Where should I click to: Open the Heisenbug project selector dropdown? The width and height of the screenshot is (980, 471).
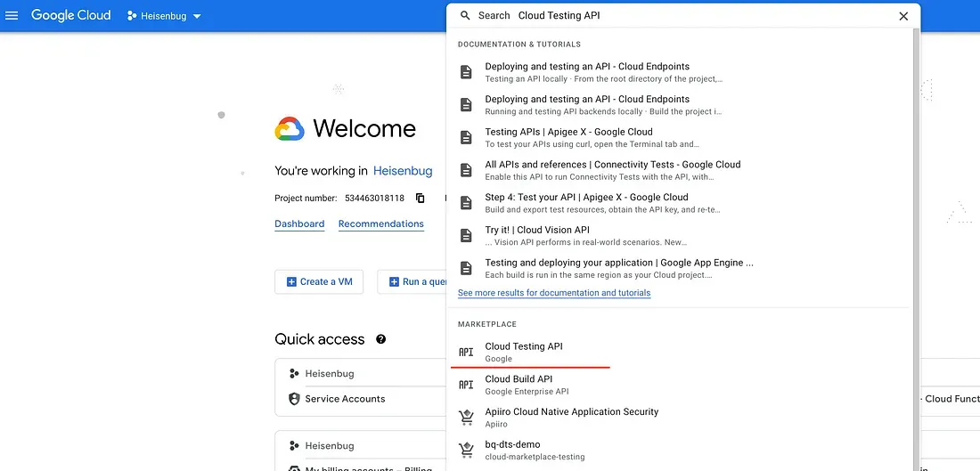164,16
